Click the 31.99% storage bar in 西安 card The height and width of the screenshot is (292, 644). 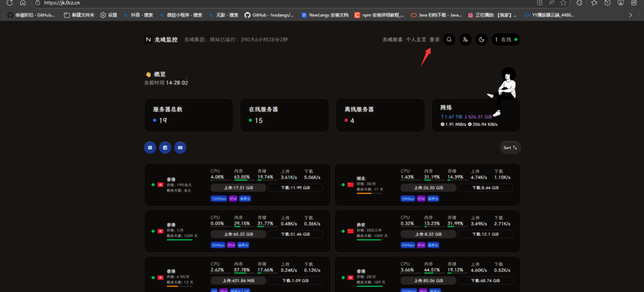tap(457, 227)
